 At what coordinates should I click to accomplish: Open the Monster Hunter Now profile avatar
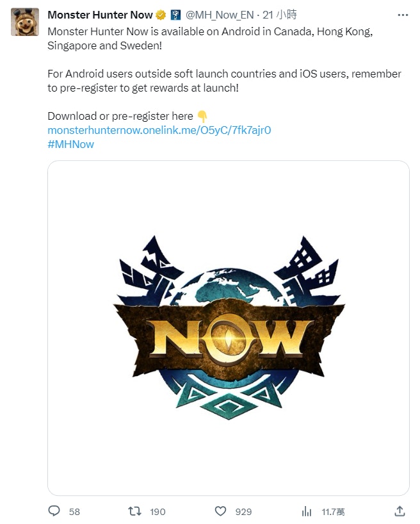tap(25, 22)
